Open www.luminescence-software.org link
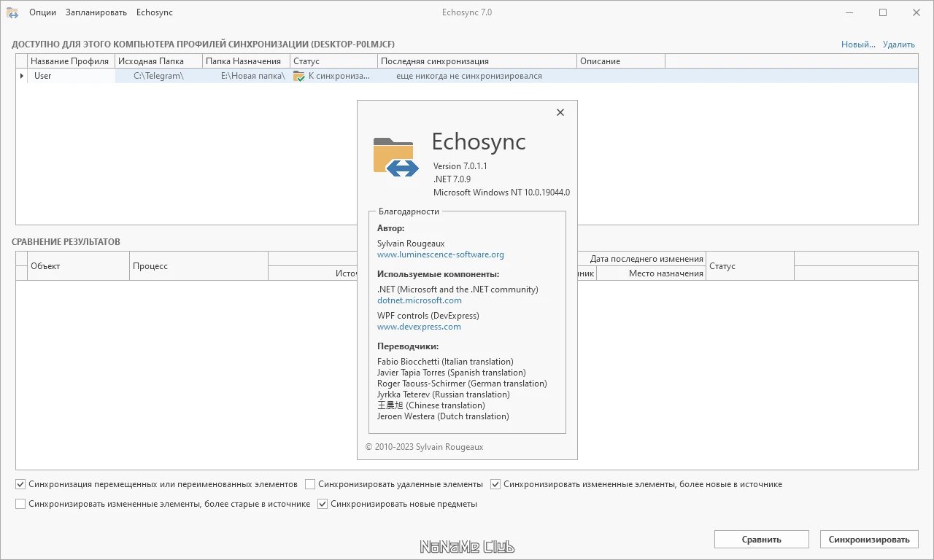Screen dimensions: 934x560 [x=441, y=254]
